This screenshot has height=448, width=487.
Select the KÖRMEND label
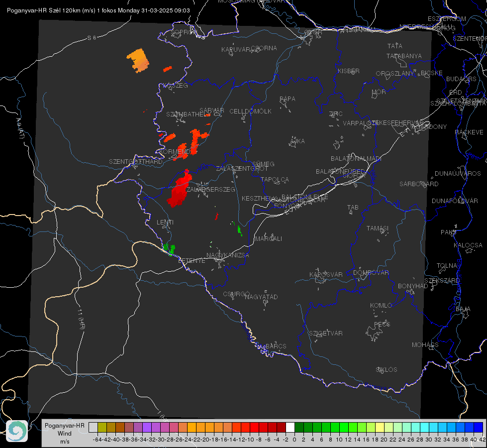click(x=175, y=152)
